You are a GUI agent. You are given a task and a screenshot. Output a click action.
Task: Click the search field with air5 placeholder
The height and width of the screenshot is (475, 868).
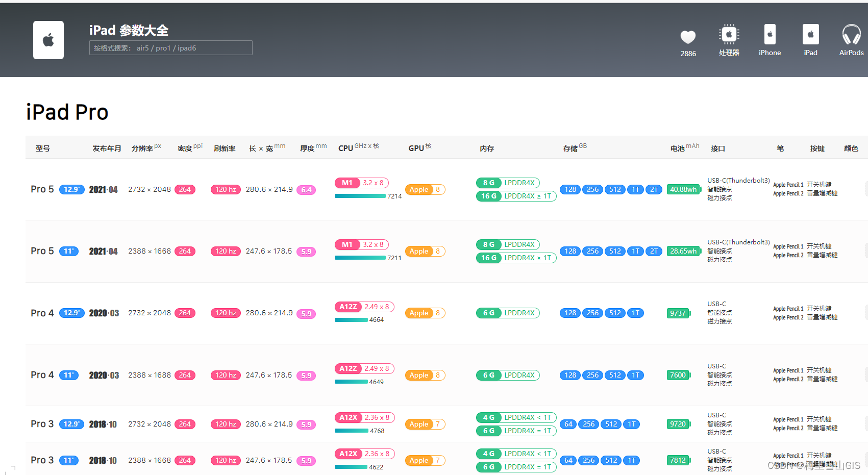tap(171, 48)
